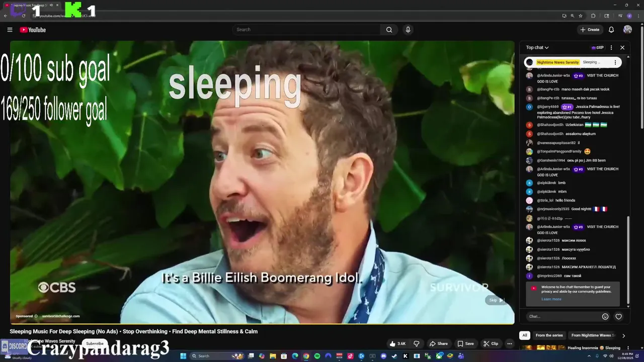Reload the page with browser refresh icon
Image resolution: width=644 pixels, height=362 pixels.
click(x=24, y=16)
